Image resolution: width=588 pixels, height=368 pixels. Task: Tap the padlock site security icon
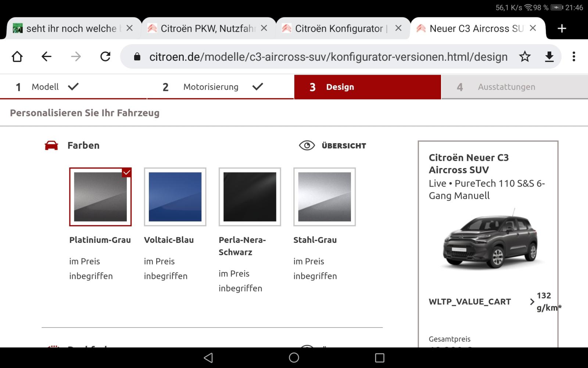click(x=137, y=57)
